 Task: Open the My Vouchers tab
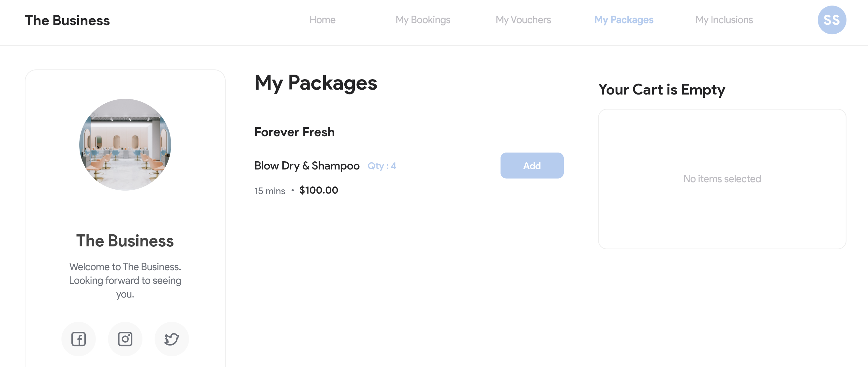click(x=523, y=20)
